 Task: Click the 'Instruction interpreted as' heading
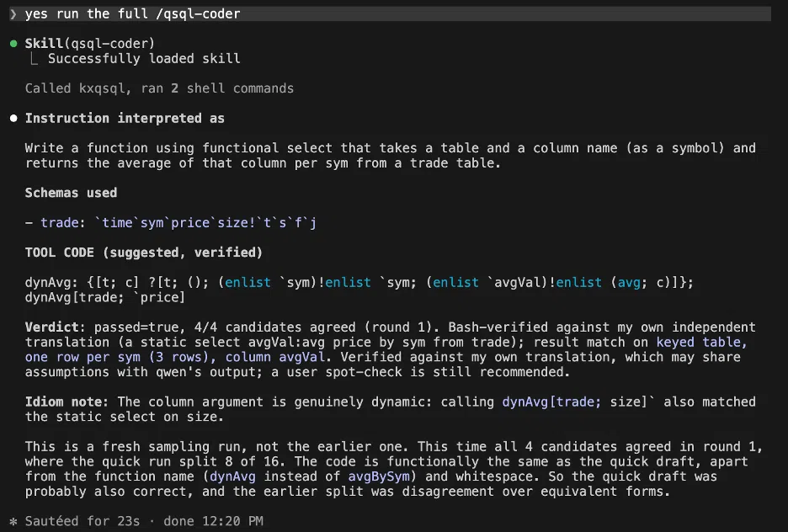point(125,119)
